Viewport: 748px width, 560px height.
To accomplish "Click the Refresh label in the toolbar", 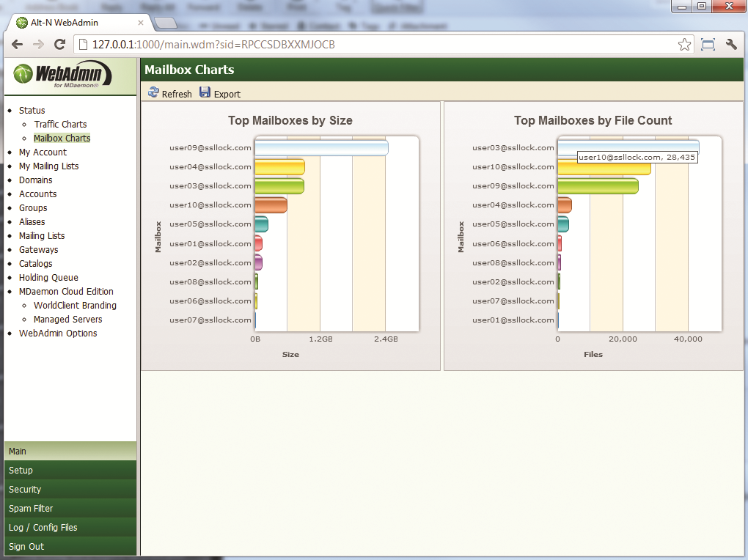I will tap(177, 94).
